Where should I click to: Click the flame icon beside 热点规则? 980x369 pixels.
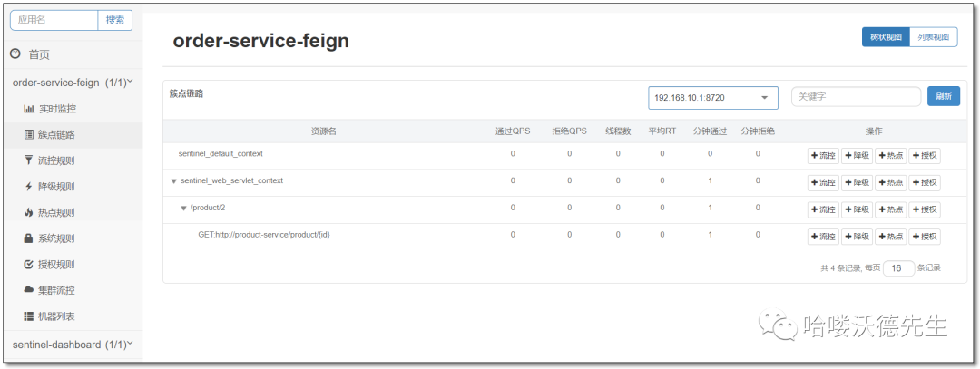pos(29,213)
